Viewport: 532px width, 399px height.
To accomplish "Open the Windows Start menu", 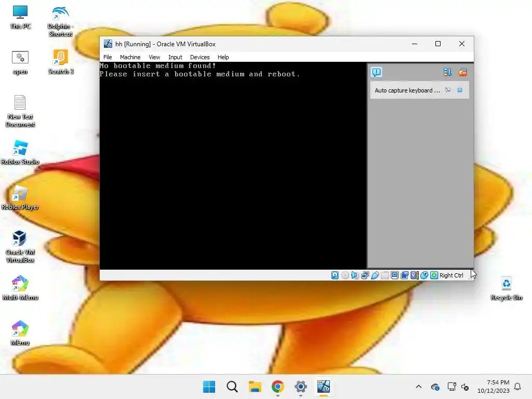I will coord(209,387).
